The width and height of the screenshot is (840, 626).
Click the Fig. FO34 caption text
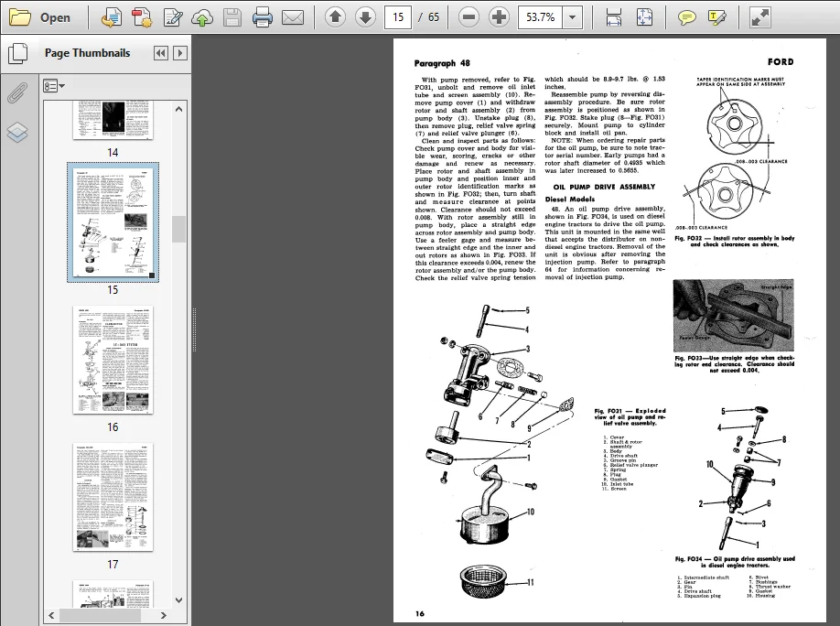point(735,562)
